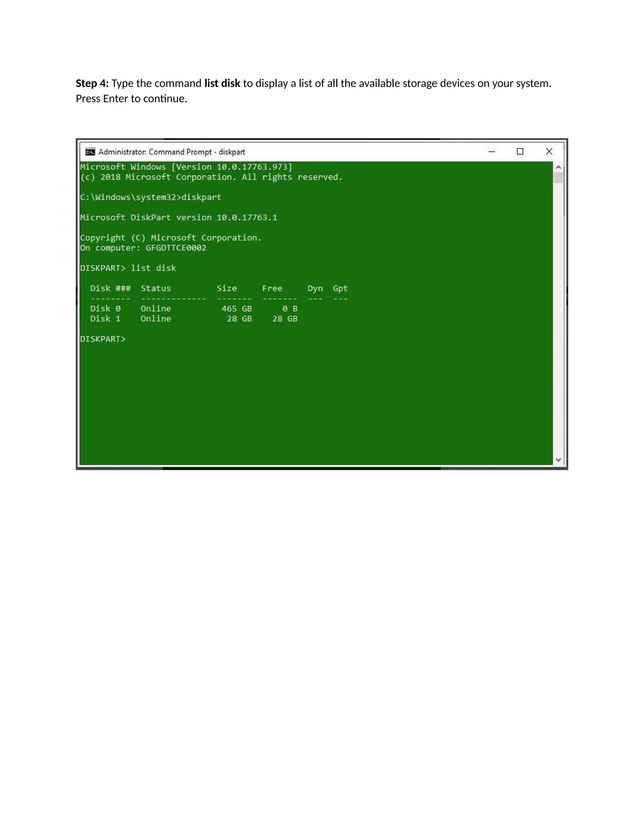644x833 pixels.
Task: Close the Command Prompt diskpart window
Action: coord(549,152)
